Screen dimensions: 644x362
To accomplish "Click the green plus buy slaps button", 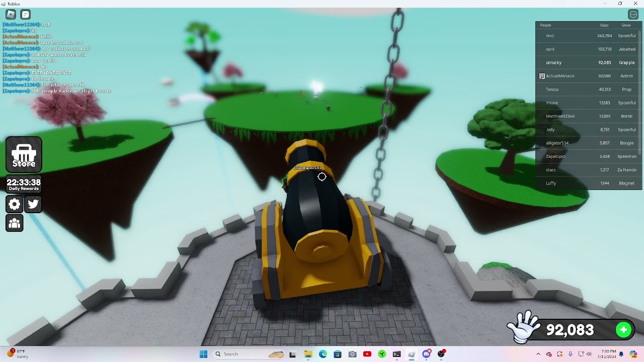I will coord(623,330).
